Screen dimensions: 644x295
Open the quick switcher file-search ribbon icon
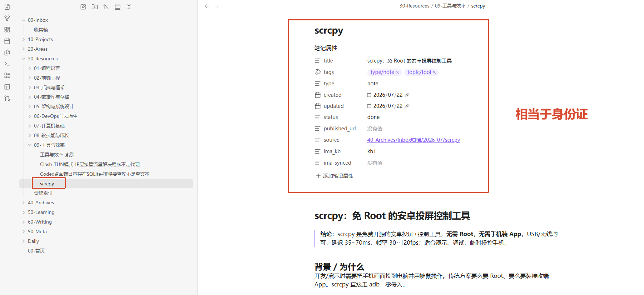7,7
